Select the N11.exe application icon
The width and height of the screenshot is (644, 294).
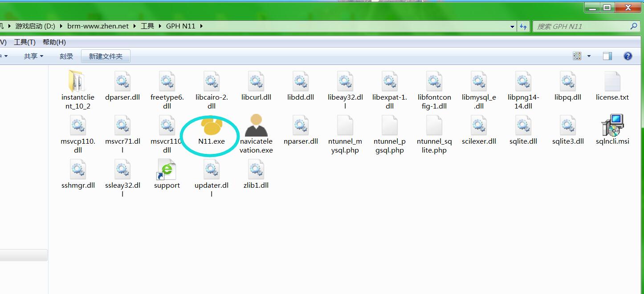click(x=211, y=126)
